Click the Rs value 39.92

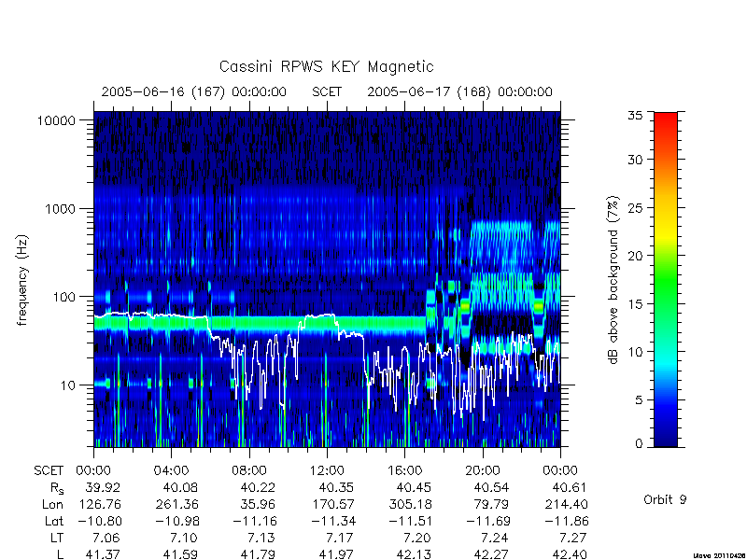point(103,487)
